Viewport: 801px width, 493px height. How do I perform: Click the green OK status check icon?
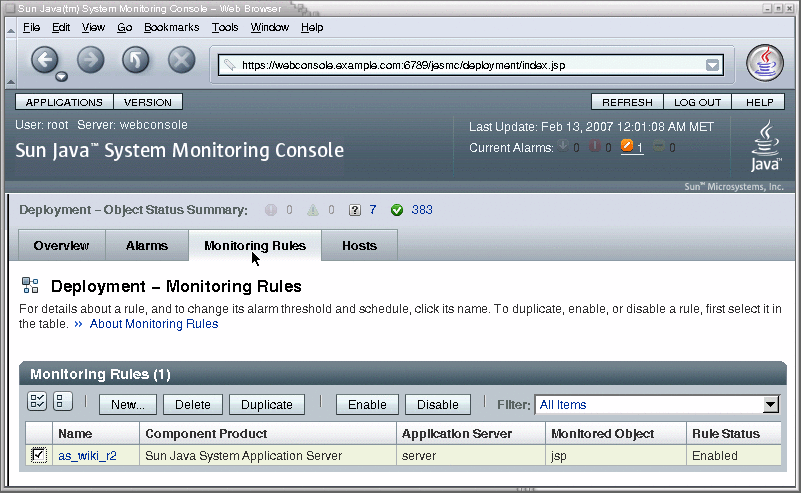tap(397, 210)
